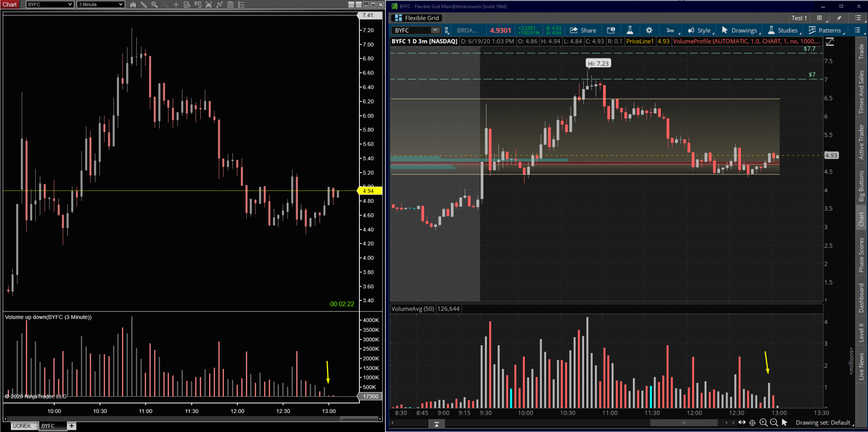Share the thinkorswim chart
The height and width of the screenshot is (432, 868).
pos(583,30)
